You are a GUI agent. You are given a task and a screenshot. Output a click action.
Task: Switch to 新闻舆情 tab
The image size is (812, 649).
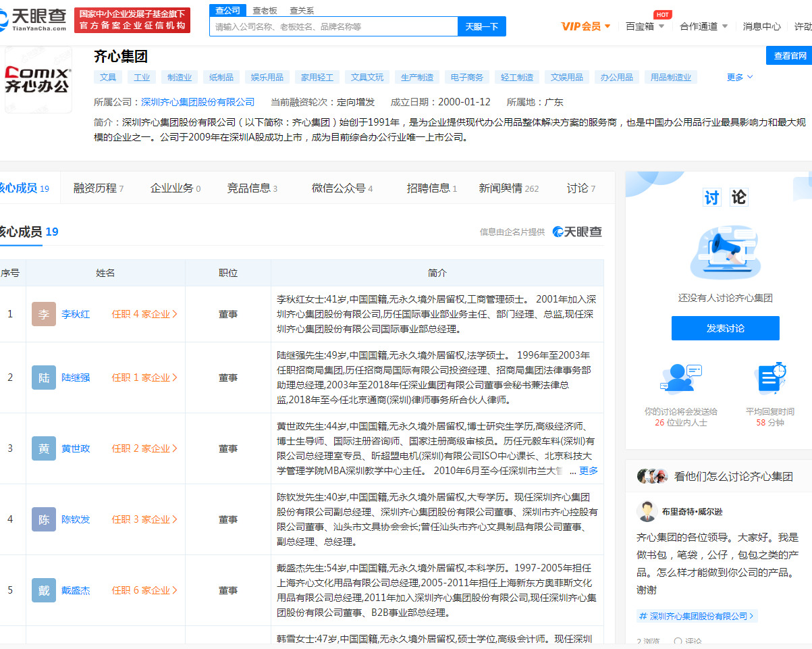(509, 188)
